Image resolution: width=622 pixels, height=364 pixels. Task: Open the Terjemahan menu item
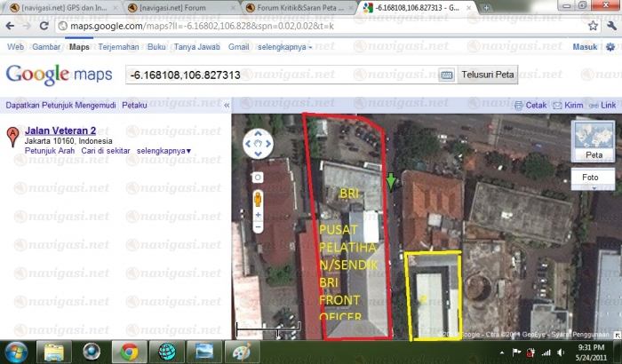(x=119, y=46)
